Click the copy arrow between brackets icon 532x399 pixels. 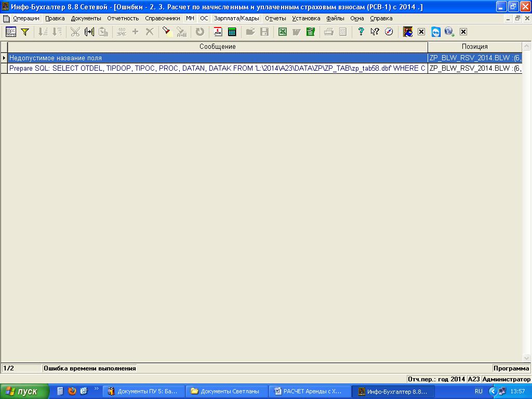click(x=89, y=32)
